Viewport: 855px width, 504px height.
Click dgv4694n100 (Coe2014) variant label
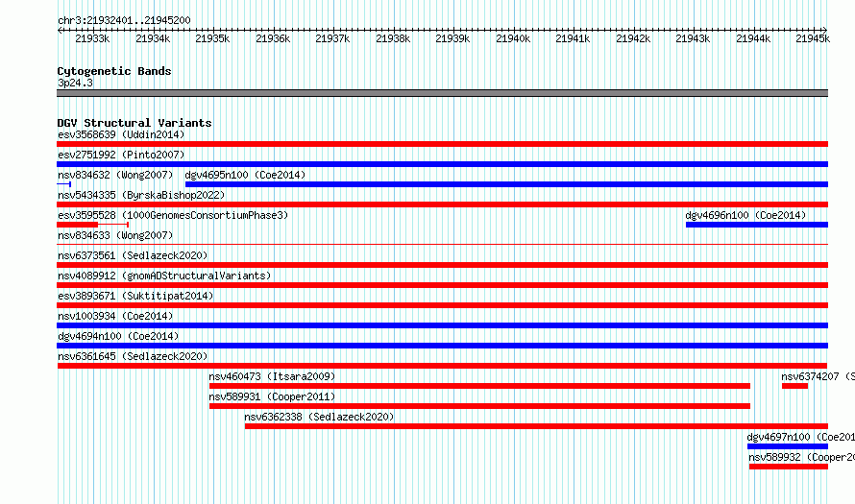point(118,336)
